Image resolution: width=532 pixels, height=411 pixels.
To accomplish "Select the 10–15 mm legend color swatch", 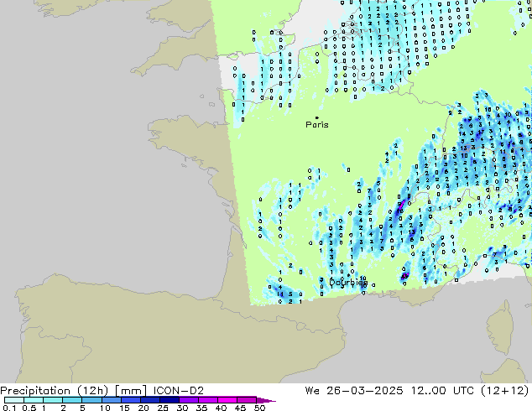I will pos(111,400).
